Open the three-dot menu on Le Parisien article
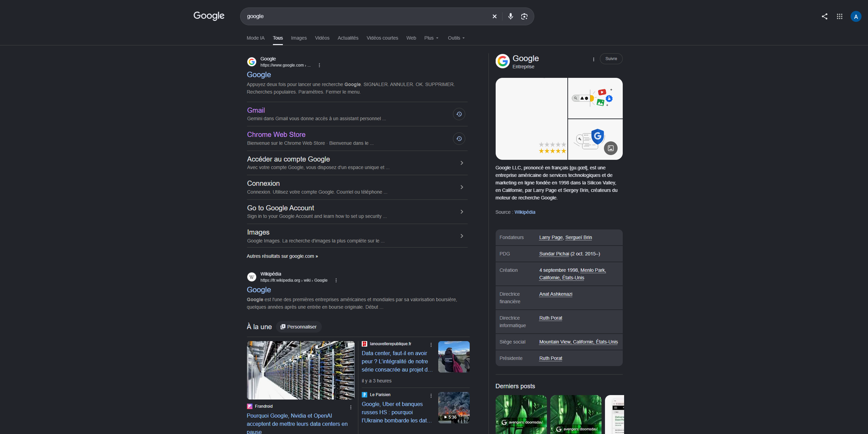 coord(431,396)
